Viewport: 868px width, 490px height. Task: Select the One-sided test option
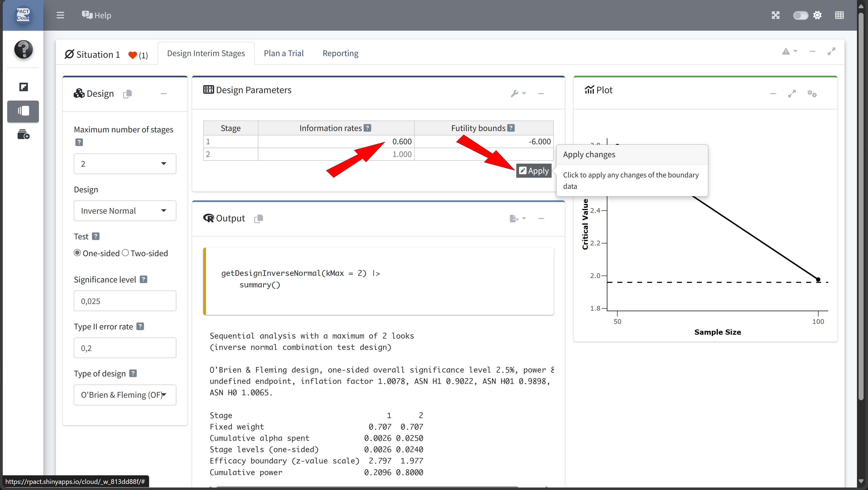(x=78, y=253)
